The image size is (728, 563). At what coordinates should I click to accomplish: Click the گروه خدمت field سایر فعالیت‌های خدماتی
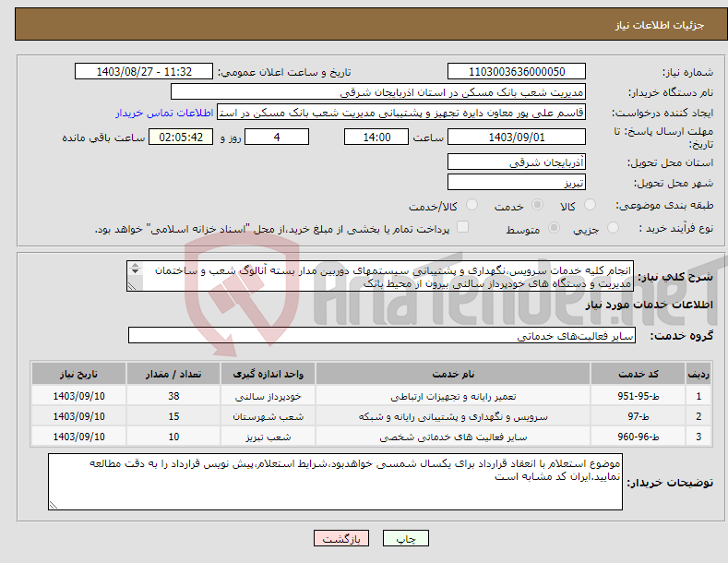382,335
